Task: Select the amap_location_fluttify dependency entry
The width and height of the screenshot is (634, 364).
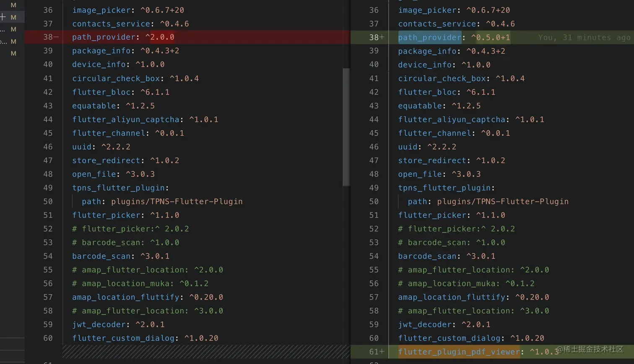Action: point(147,297)
